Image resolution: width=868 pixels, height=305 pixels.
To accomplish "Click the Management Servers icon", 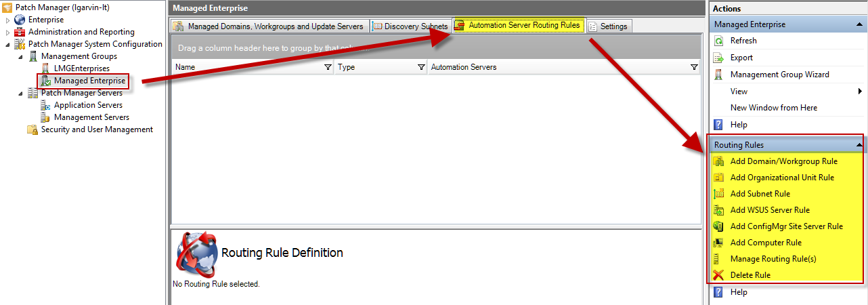I will [45, 117].
